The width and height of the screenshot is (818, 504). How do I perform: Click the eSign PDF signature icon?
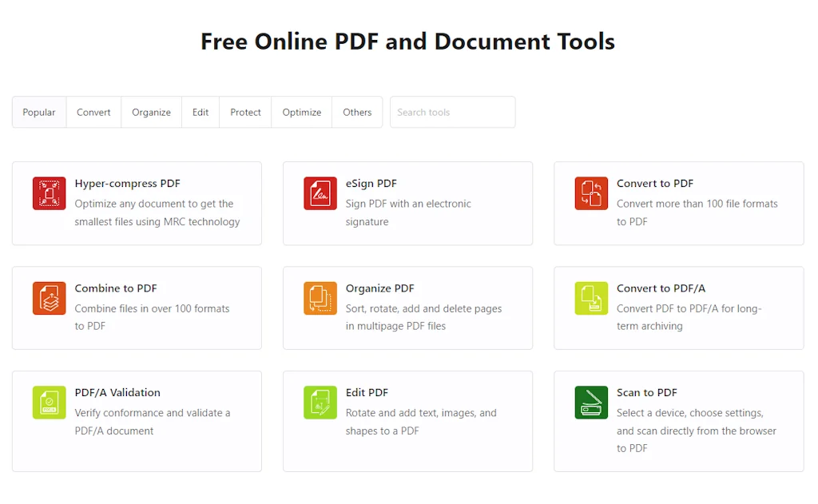click(320, 192)
